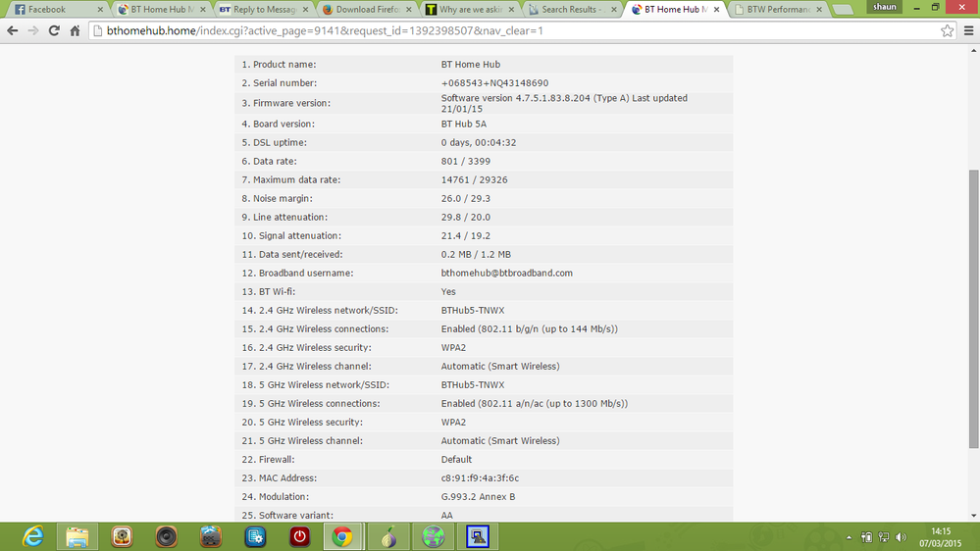Viewport: 980px width, 551px height.
Task: Select username bthomehub@btbroadband.com
Action: [x=507, y=273]
